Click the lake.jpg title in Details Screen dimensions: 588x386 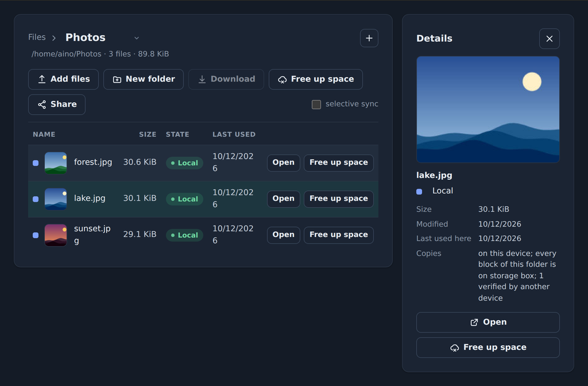pos(434,175)
